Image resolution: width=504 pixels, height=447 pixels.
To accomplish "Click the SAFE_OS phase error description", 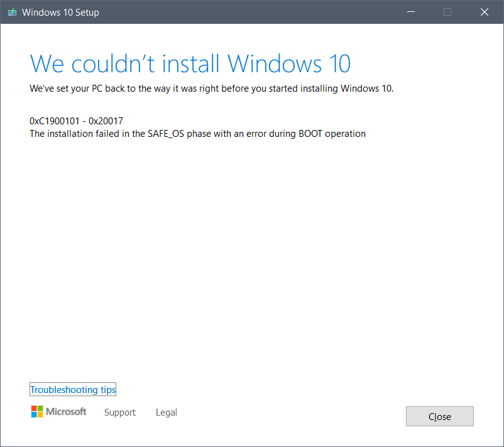I will pyautogui.click(x=197, y=134).
